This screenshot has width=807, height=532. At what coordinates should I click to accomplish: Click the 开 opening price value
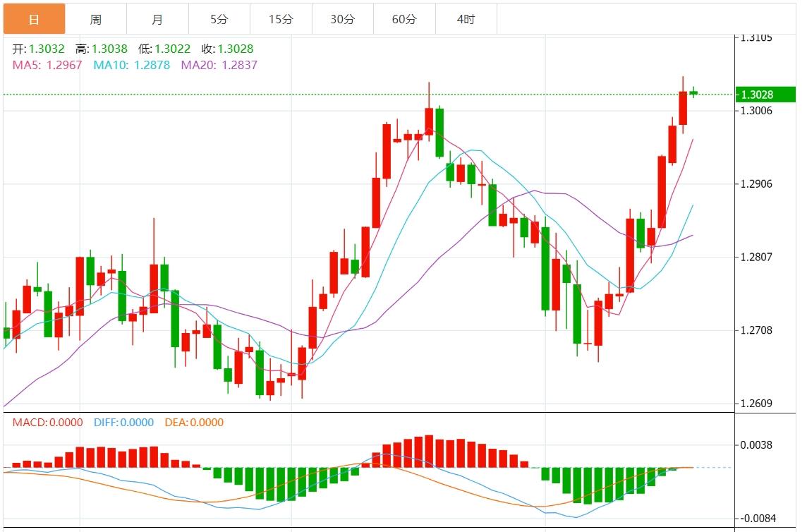47,49
